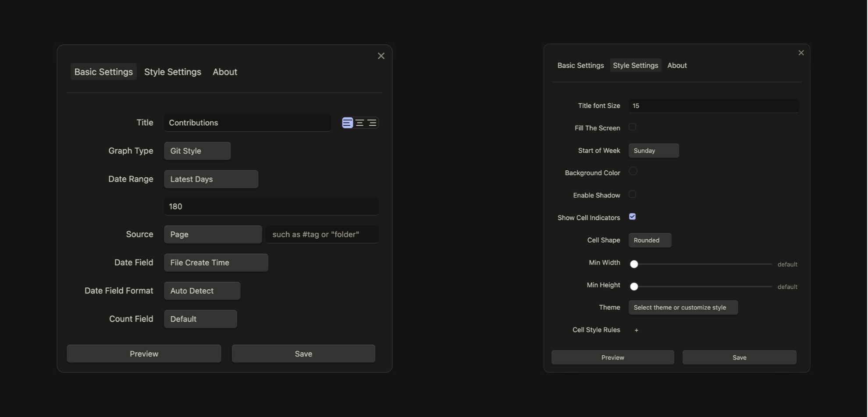The width and height of the screenshot is (868, 417).
Task: Focus the days count field showing 180
Action: (271, 206)
